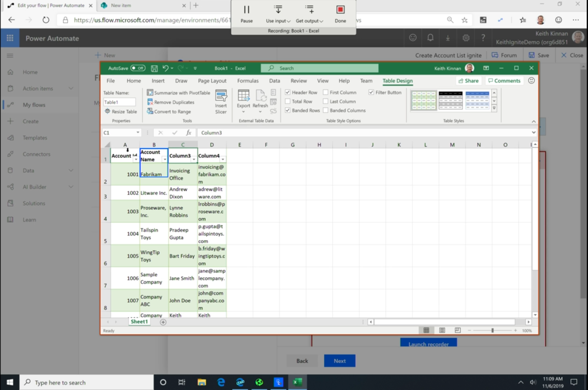Open the Column4 filter dropdown
Viewport: 588px width, 390px height.
pyautogui.click(x=223, y=159)
